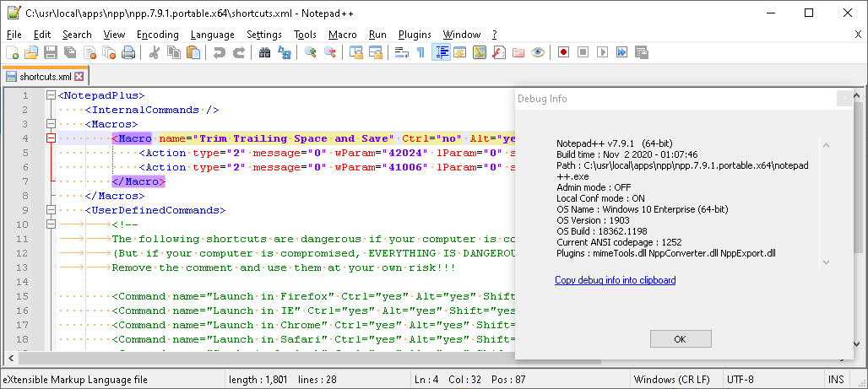868x389 pixels.
Task: Collapse the Macro fold marker on line 4
Action: click(x=52, y=138)
